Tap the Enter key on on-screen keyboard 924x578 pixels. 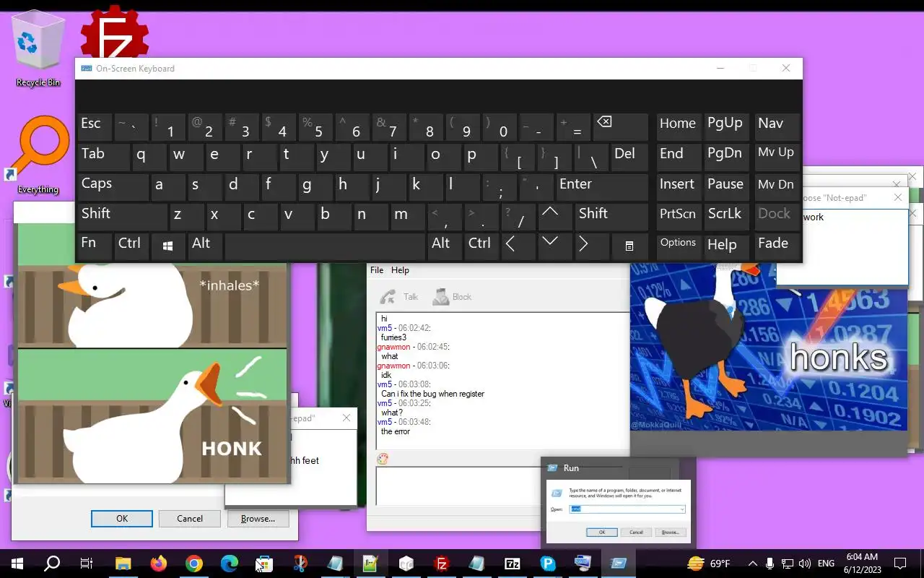tap(601, 186)
